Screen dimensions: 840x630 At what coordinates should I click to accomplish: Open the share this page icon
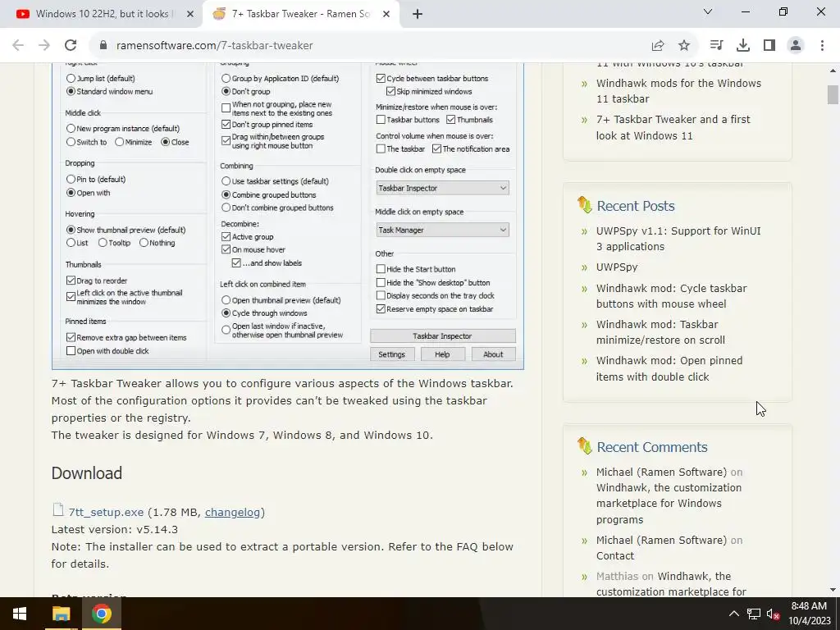(x=658, y=45)
